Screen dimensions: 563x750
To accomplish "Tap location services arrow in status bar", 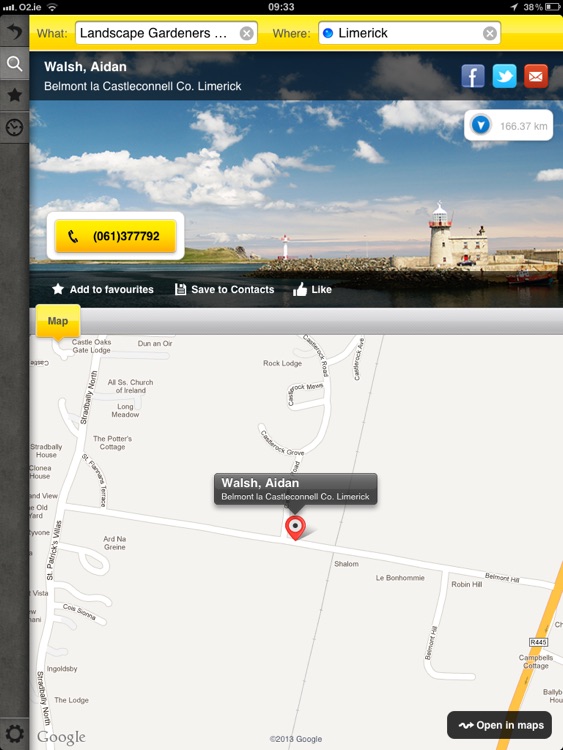I will (514, 7).
